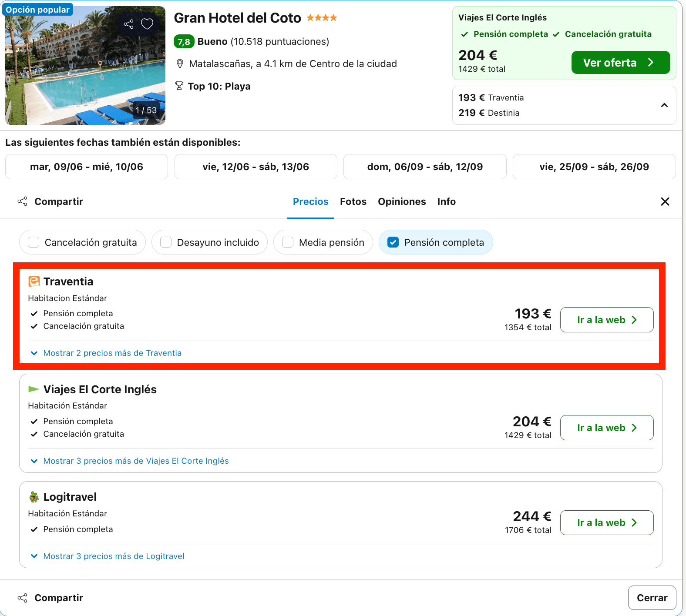Click Top 10: Playa label

[x=219, y=86]
